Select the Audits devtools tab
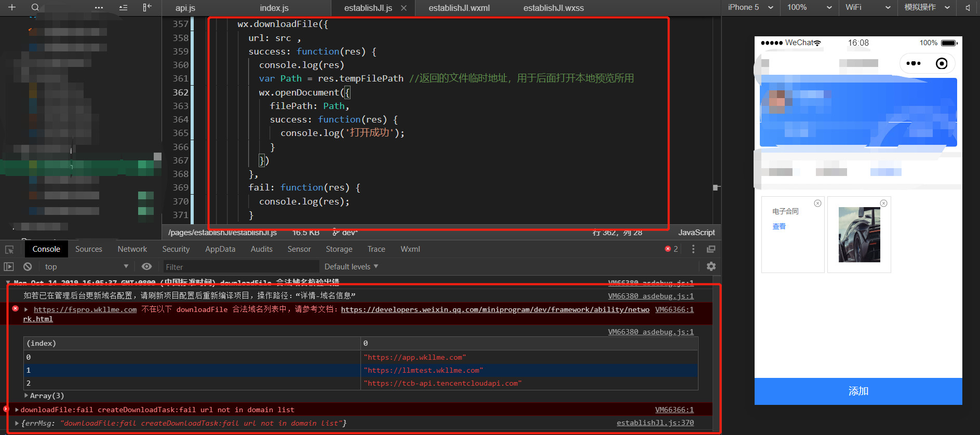This screenshot has height=435, width=980. click(x=262, y=249)
